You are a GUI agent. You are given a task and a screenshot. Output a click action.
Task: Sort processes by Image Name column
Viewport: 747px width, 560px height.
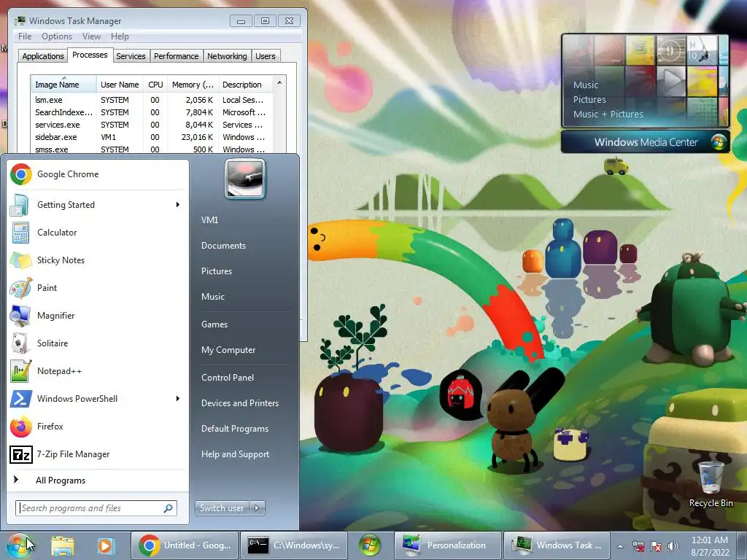click(x=63, y=85)
